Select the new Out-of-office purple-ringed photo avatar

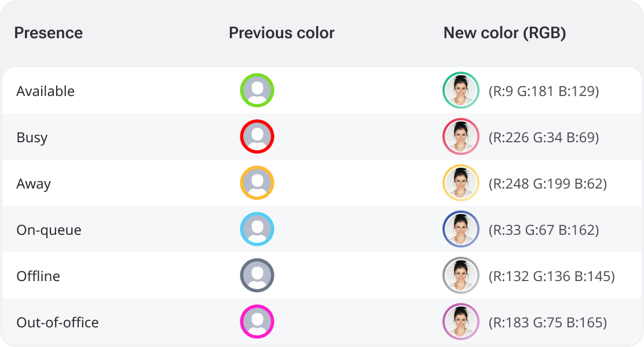pos(461,322)
